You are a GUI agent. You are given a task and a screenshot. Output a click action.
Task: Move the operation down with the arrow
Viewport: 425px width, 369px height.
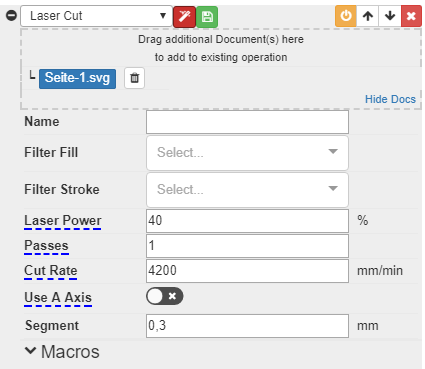tap(390, 16)
